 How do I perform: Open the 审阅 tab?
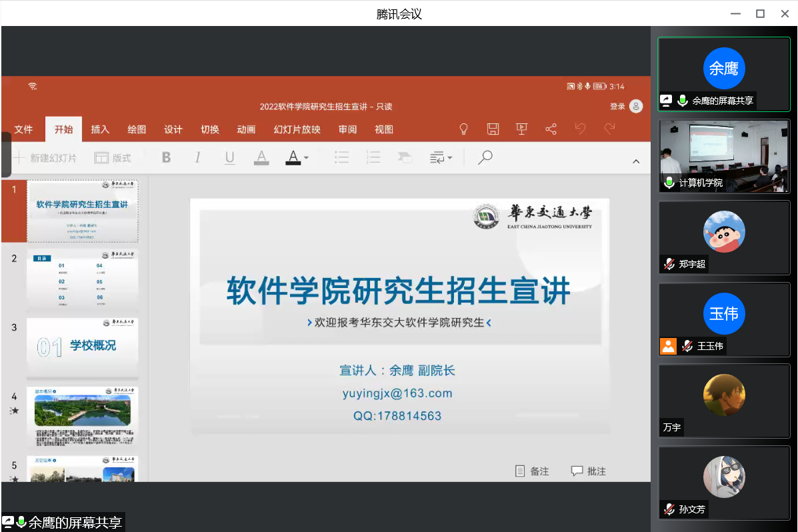[x=347, y=129]
